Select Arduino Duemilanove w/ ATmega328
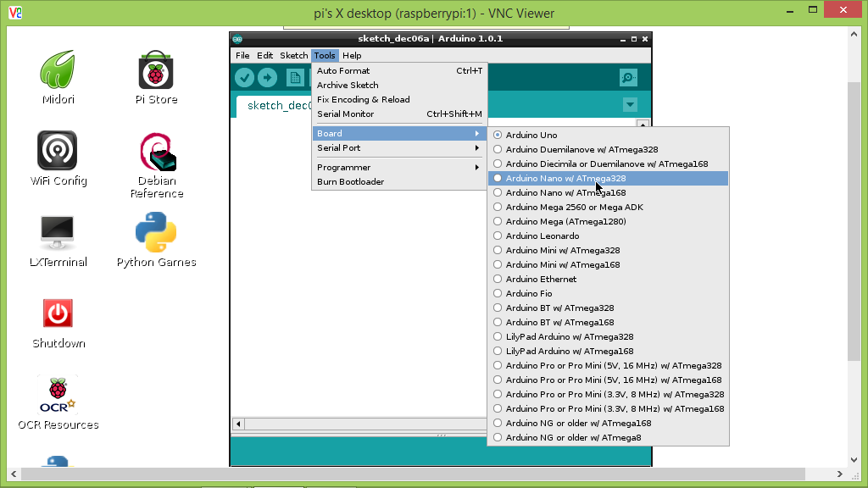This screenshot has width=868, height=488. pyautogui.click(x=609, y=149)
